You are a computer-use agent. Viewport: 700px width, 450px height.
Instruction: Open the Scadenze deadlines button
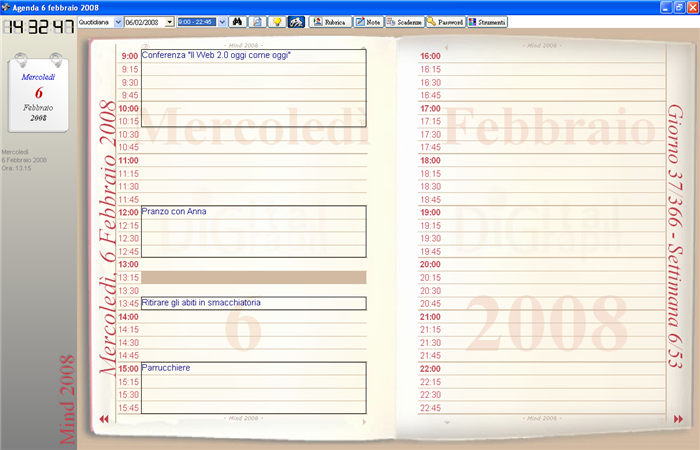click(404, 22)
